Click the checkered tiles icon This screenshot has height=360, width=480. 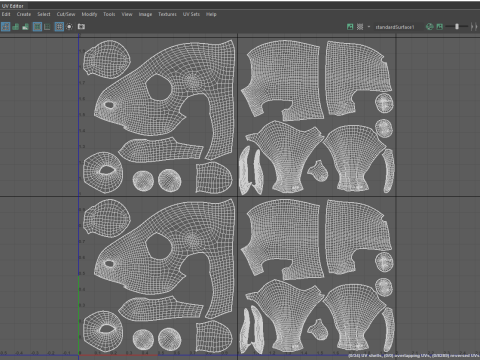(x=360, y=27)
